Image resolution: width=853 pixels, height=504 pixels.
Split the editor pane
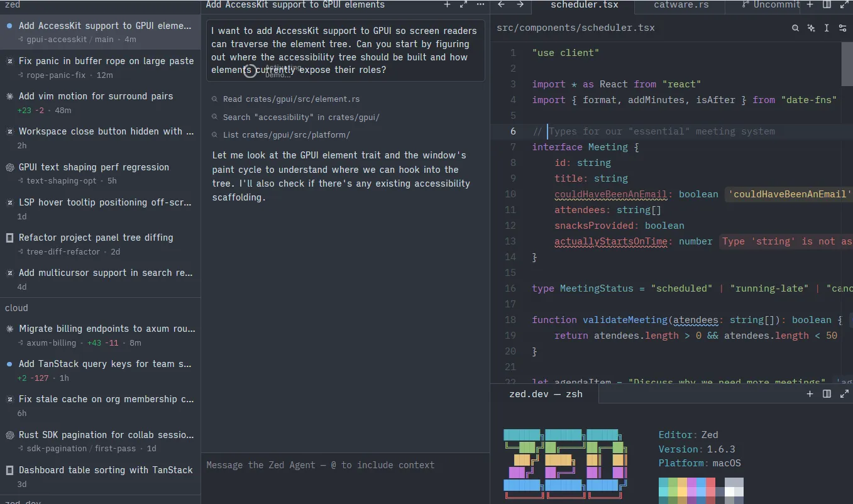pyautogui.click(x=827, y=4)
